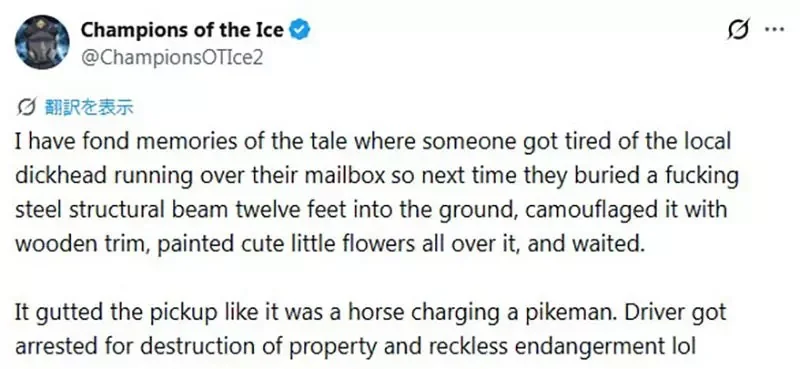Click the line starting 'It gutted the pickup'

pyautogui.click(x=370, y=312)
